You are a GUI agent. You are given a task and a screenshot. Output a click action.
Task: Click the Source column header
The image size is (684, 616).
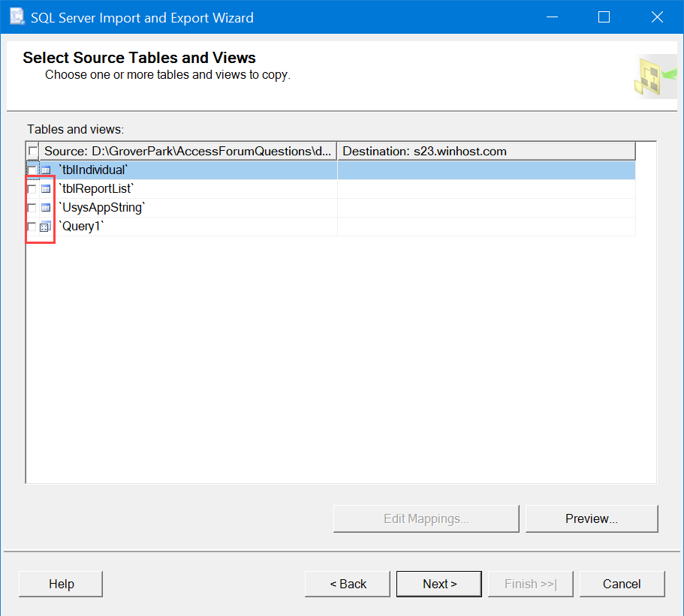[x=188, y=152]
